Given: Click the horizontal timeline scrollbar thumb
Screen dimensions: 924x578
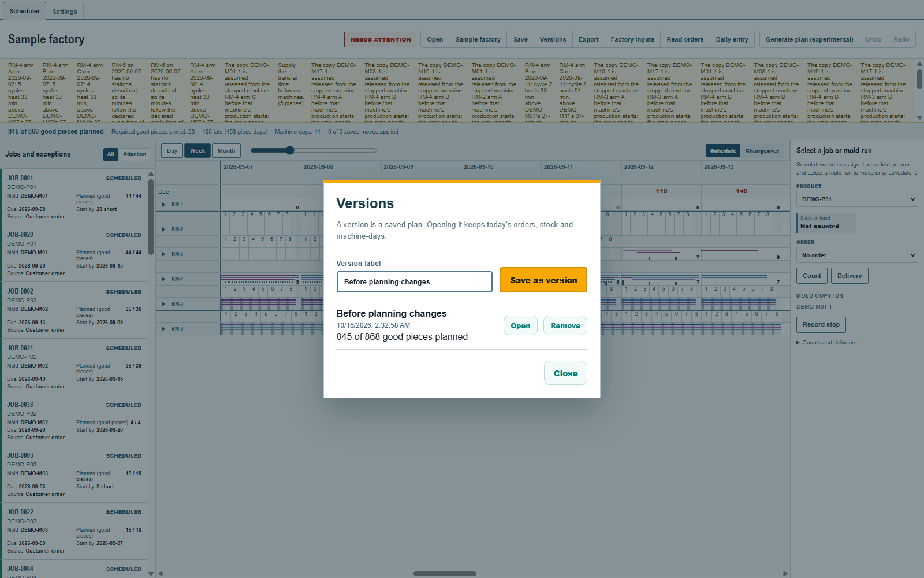Looking at the screenshot, I should (445, 574).
